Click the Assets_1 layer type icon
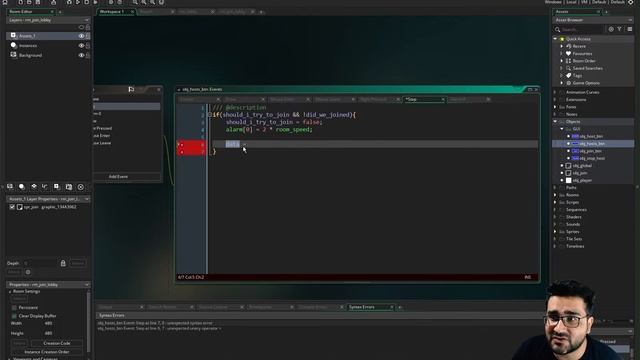Viewport: 640px width, 360px height. click(x=13, y=36)
